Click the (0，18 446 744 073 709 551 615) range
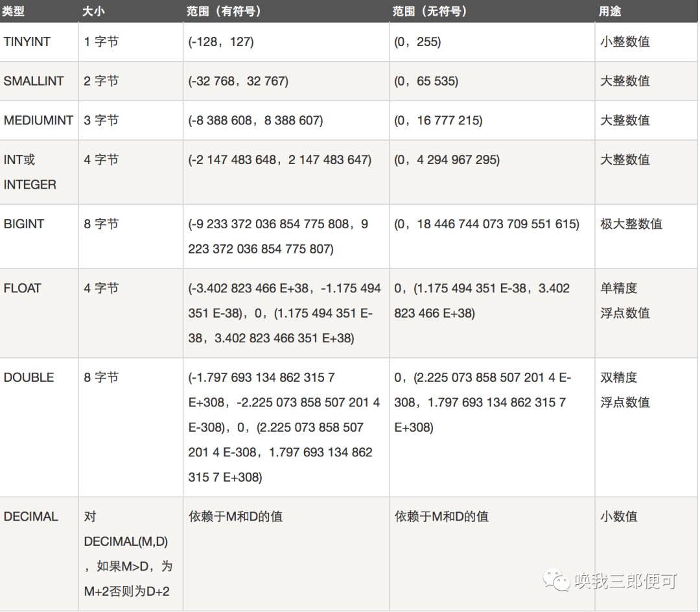The image size is (700, 612). click(x=487, y=224)
